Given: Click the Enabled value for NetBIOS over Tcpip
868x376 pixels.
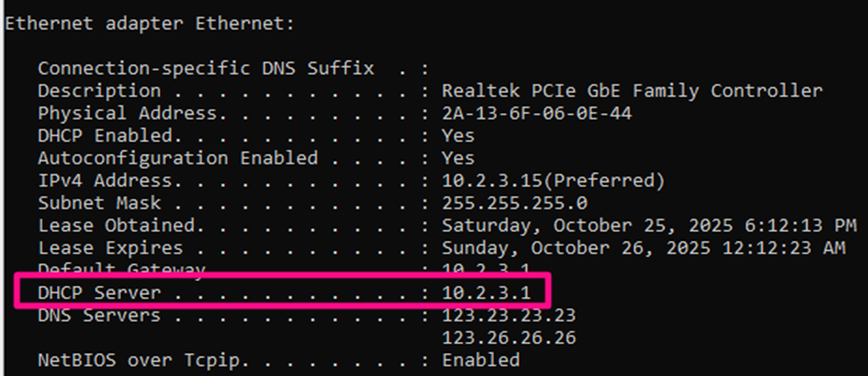Looking at the screenshot, I should point(480,359).
